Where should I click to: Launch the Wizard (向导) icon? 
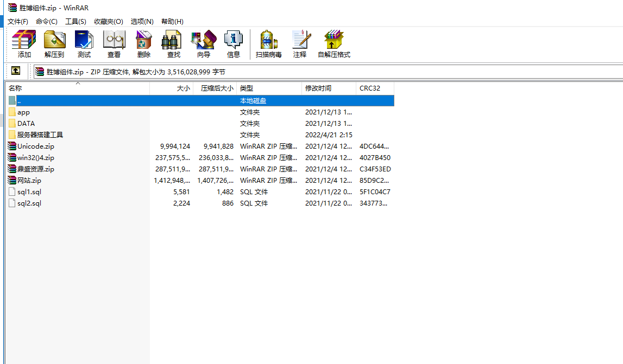[x=204, y=43]
